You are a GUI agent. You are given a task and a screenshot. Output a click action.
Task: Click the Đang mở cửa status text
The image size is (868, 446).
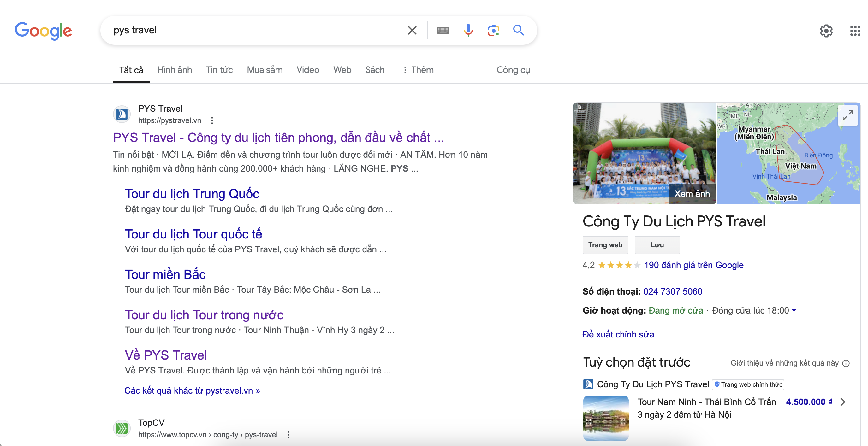(x=675, y=310)
